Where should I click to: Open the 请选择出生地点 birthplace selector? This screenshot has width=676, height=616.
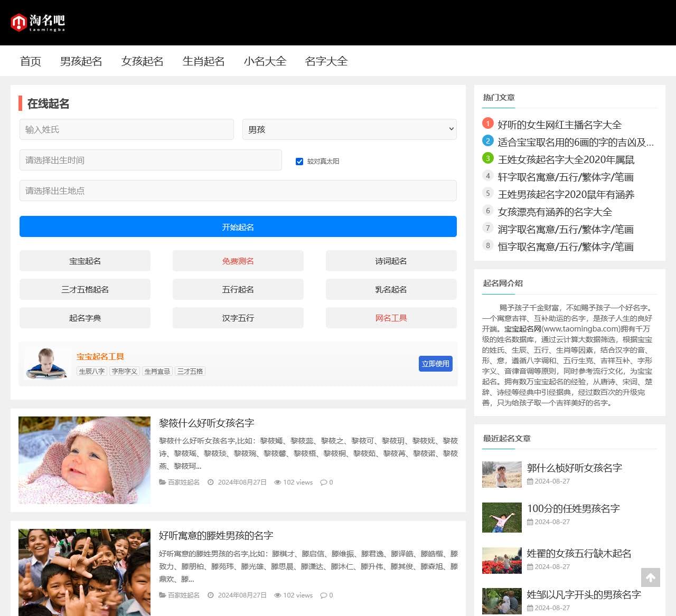[x=238, y=191]
